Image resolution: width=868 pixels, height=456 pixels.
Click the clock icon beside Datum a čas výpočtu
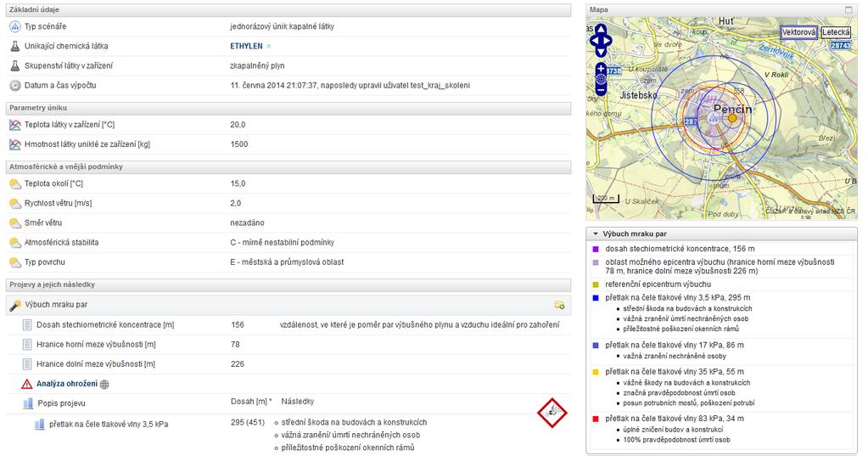click(15, 86)
